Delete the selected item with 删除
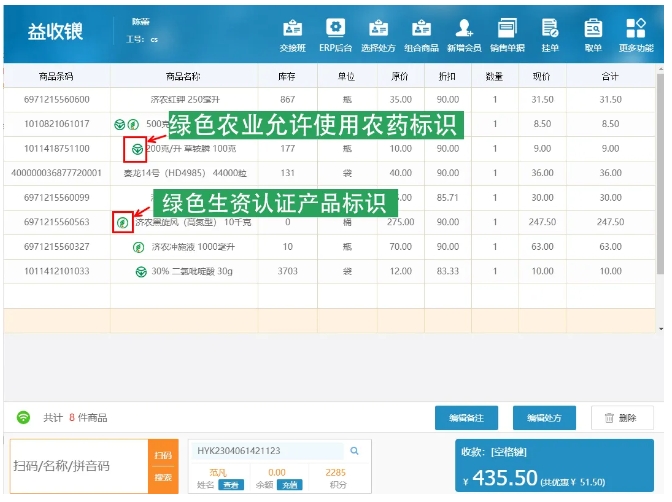Screen dimensions: 672x502 tap(620, 418)
